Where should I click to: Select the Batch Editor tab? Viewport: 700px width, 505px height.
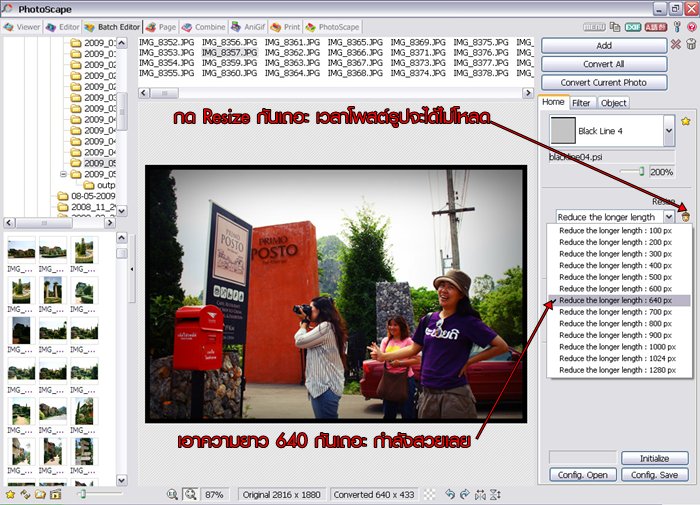coord(112,27)
